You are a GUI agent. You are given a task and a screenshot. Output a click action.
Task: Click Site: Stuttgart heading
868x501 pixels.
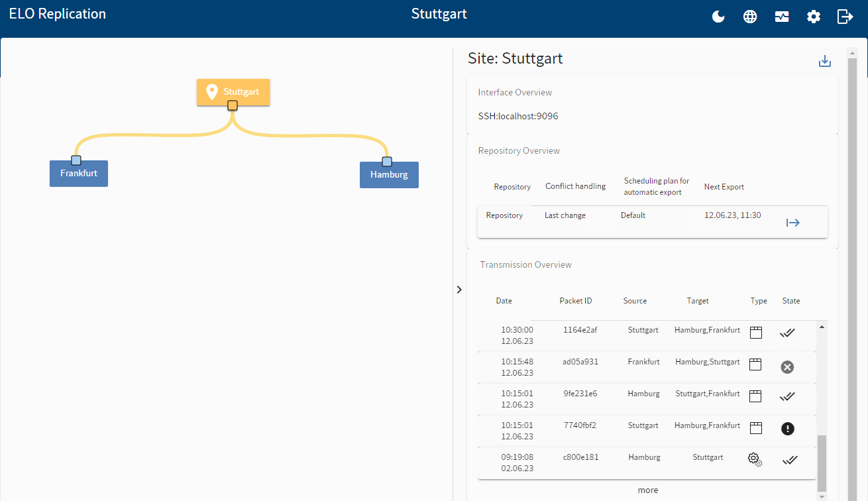click(x=515, y=58)
